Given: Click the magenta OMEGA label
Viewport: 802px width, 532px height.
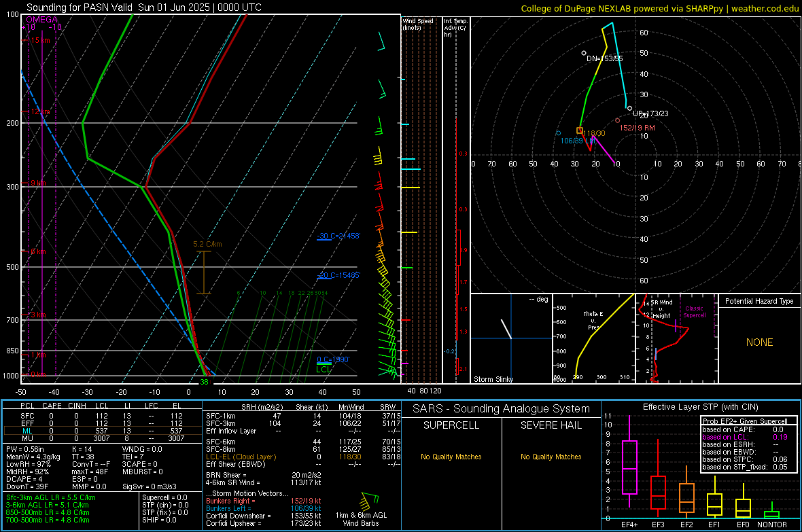Looking at the screenshot, I should pyautogui.click(x=42, y=20).
